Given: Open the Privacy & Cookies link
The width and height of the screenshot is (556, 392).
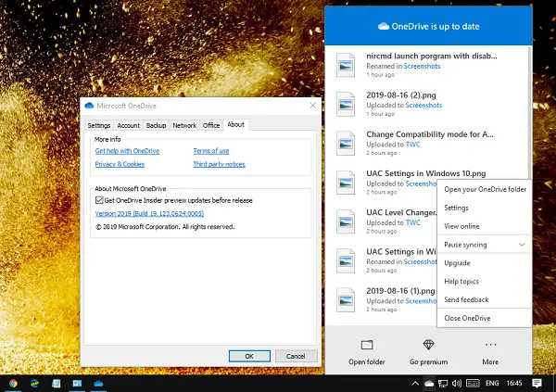Looking at the screenshot, I should 120,164.
